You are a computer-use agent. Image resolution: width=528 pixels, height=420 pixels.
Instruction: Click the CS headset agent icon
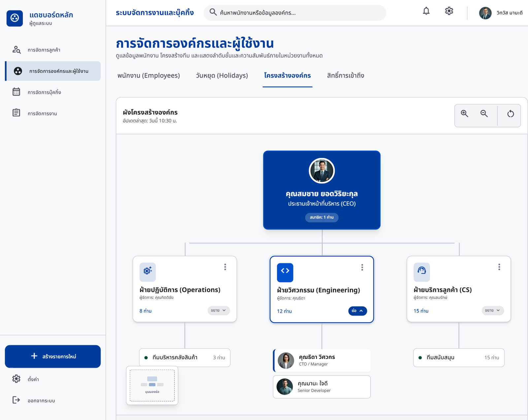tap(422, 272)
